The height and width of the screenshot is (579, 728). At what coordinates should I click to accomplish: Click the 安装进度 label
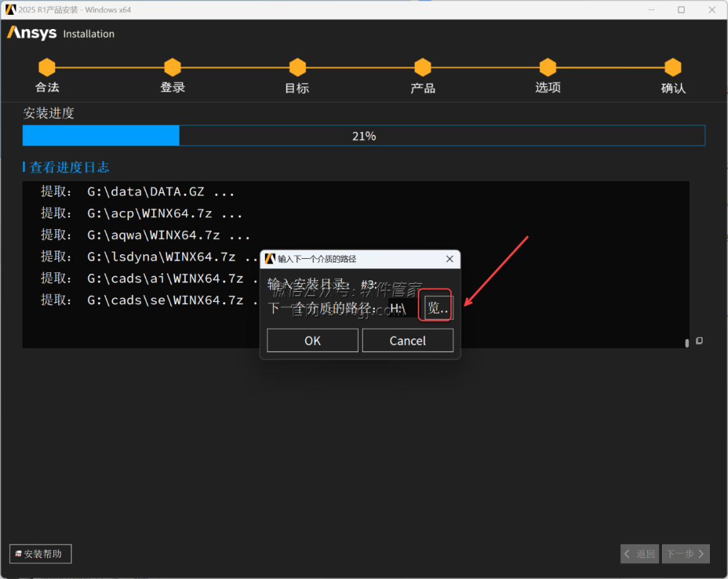(x=49, y=113)
